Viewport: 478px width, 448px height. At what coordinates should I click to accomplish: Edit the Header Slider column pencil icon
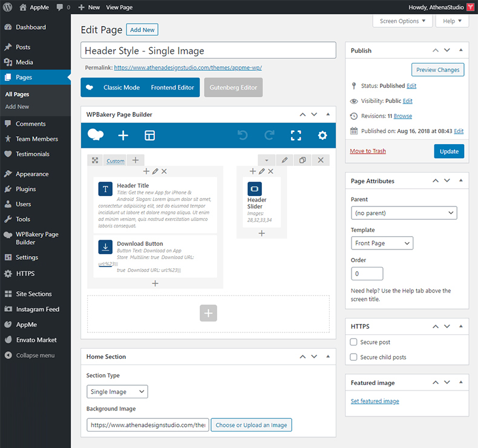coord(261,171)
